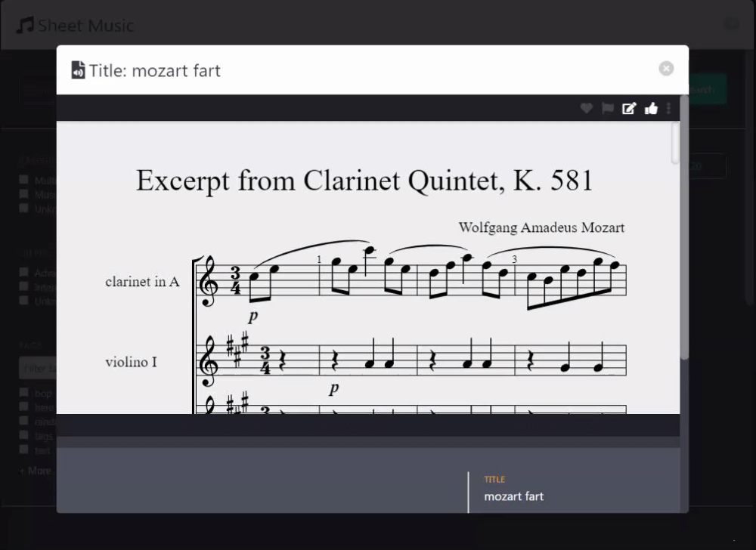Click the violino I staff label

click(x=131, y=362)
